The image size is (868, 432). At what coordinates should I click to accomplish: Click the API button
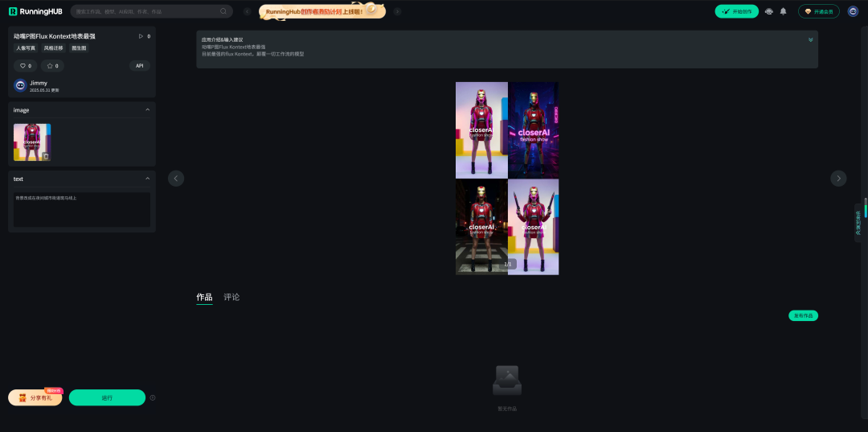(x=140, y=66)
